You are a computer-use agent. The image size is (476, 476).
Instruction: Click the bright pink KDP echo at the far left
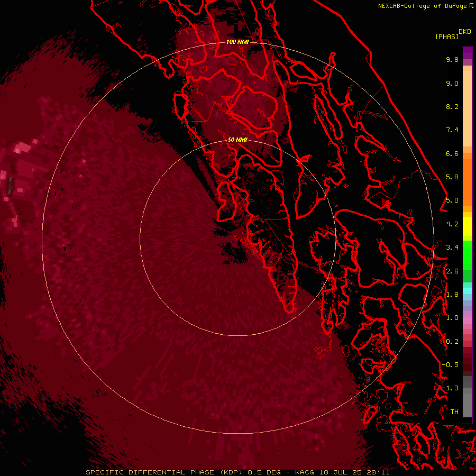click(x=23, y=148)
